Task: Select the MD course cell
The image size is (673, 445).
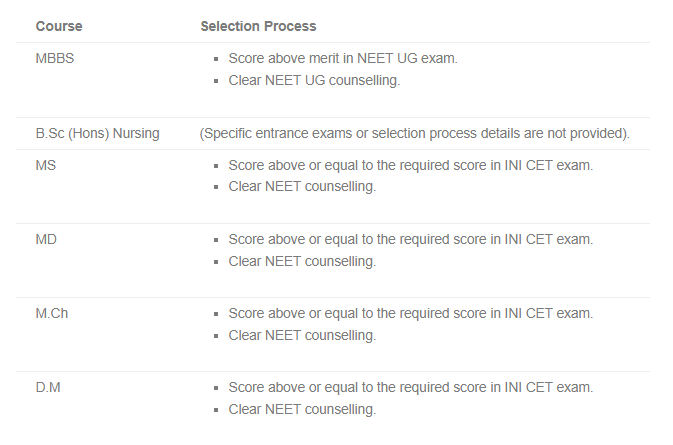Action: (46, 239)
